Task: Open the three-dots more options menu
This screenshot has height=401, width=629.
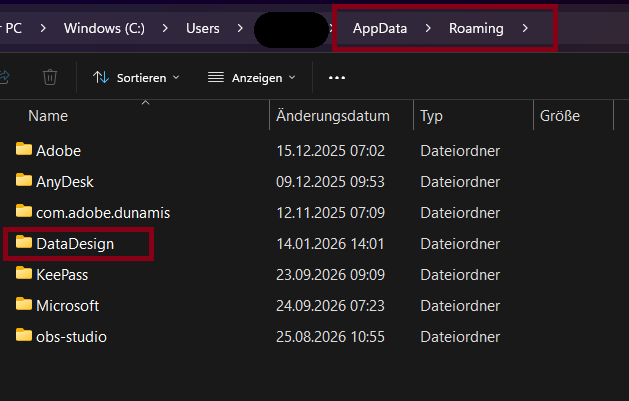Action: [x=337, y=77]
